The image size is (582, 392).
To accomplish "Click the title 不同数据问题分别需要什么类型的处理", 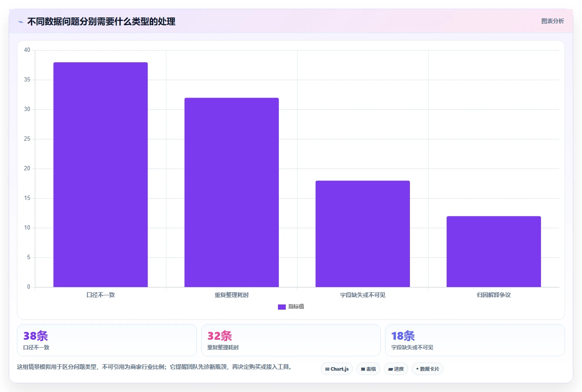I will click(x=101, y=21).
